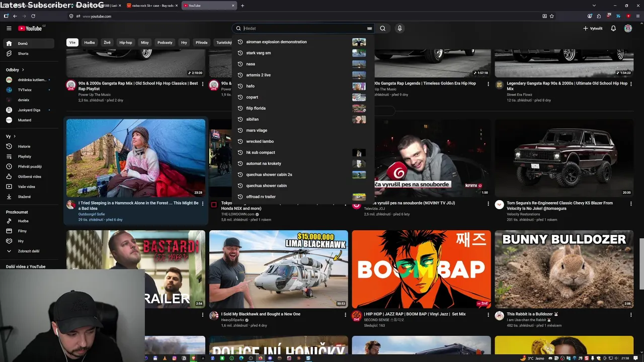
Task: Choose suggestion automat na krokety
Action: click(x=302, y=163)
